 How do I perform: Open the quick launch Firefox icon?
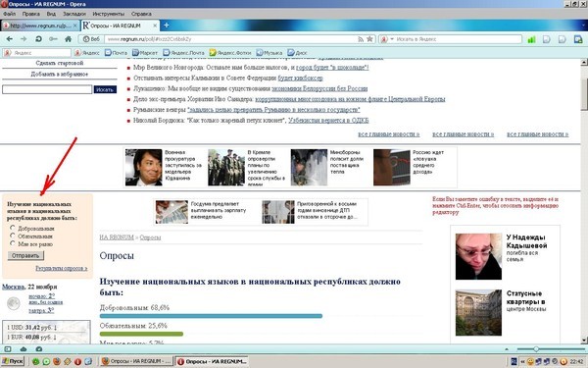tap(57, 361)
